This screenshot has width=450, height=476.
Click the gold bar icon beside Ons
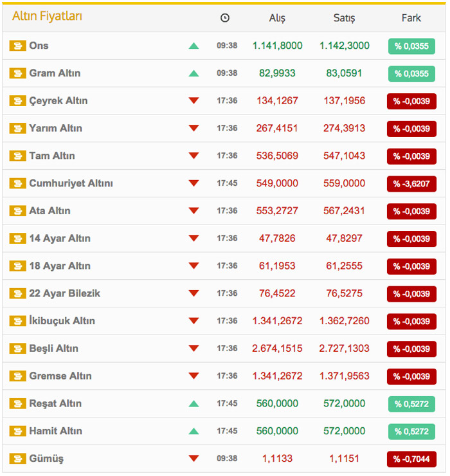17,46
